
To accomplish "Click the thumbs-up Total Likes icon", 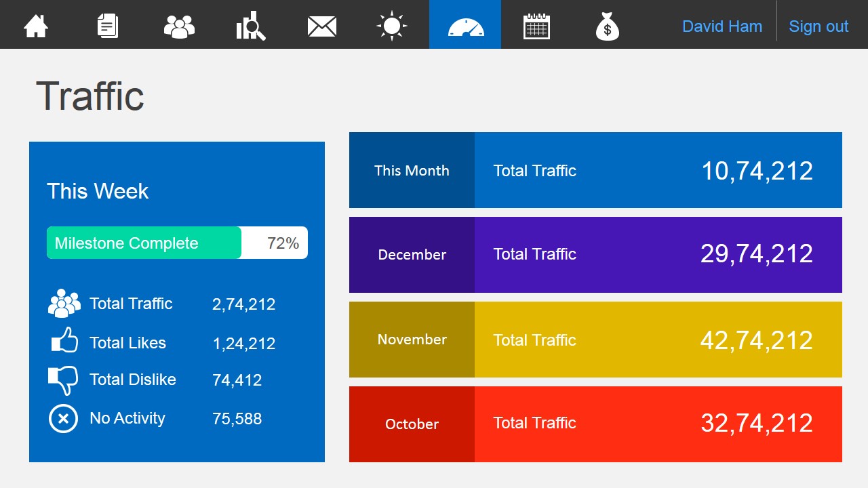I will [x=65, y=340].
